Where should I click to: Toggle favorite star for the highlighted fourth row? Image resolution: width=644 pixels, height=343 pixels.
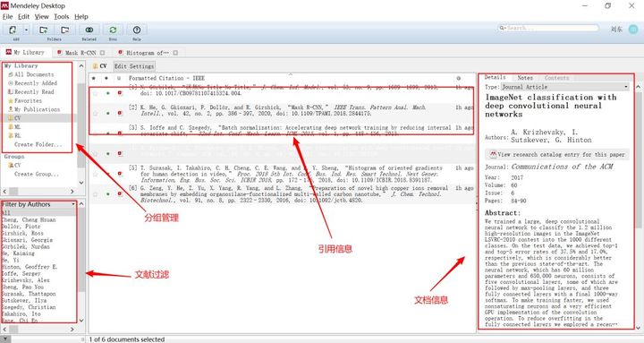click(x=96, y=154)
